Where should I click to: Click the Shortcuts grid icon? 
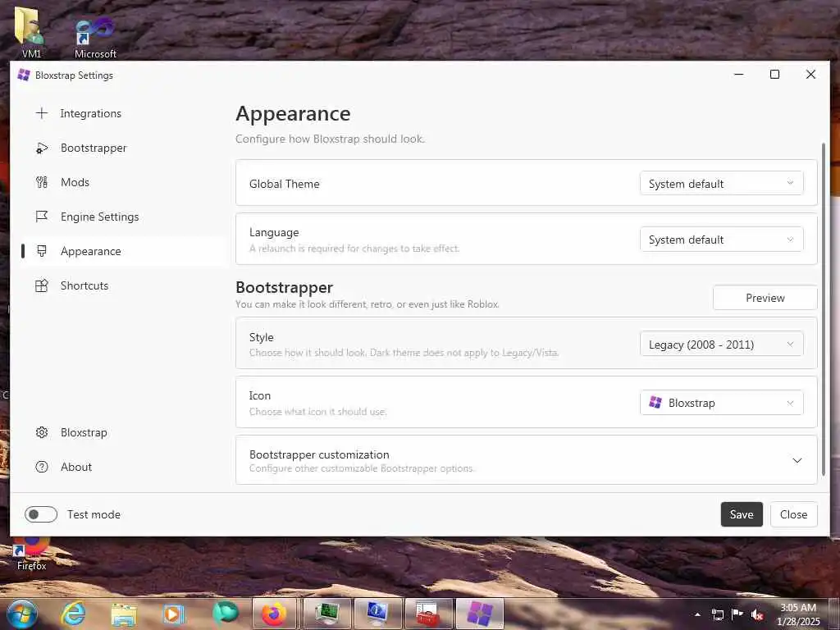(42, 285)
